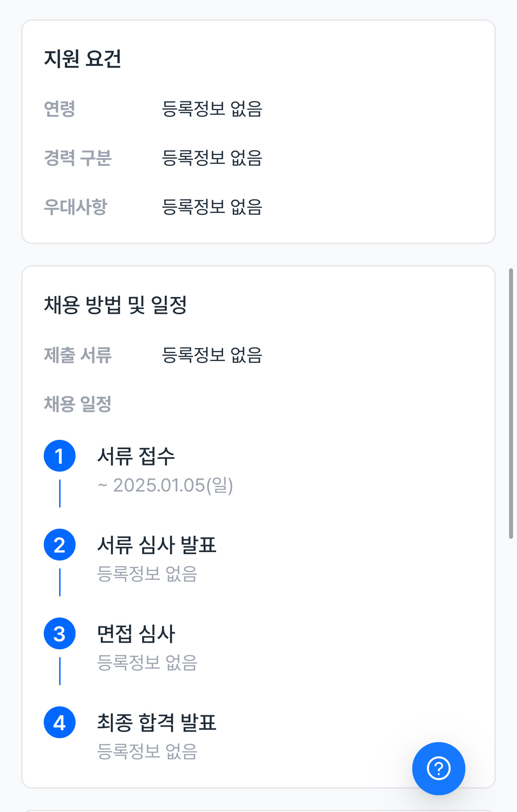Click the step 4 circle icon
Screen dimensions: 517x812
(x=60, y=722)
